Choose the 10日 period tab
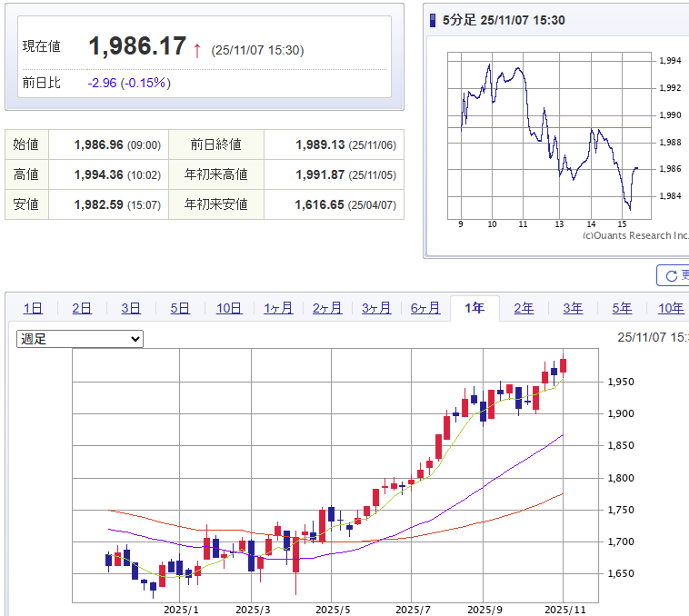Viewport: 689px width, 616px height. tap(229, 308)
